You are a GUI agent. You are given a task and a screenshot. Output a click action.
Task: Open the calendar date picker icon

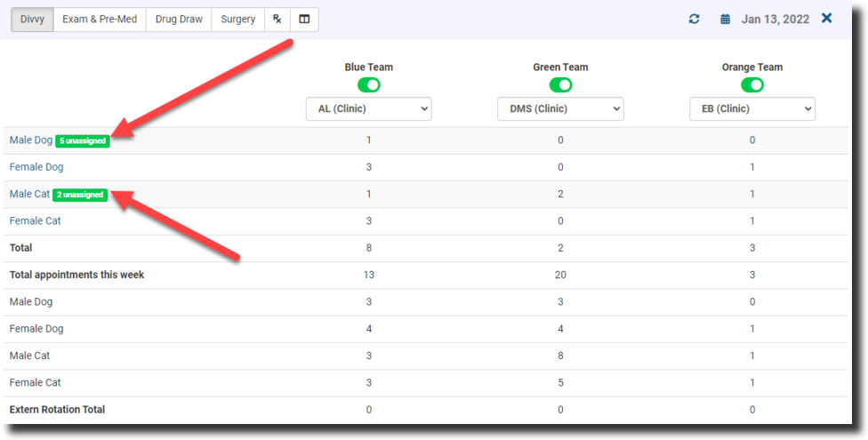point(726,19)
